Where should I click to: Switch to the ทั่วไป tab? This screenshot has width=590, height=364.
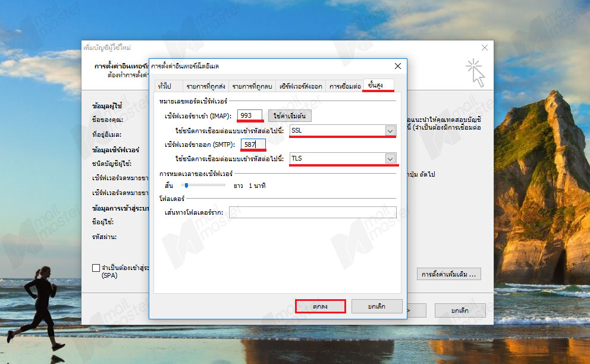(x=164, y=86)
